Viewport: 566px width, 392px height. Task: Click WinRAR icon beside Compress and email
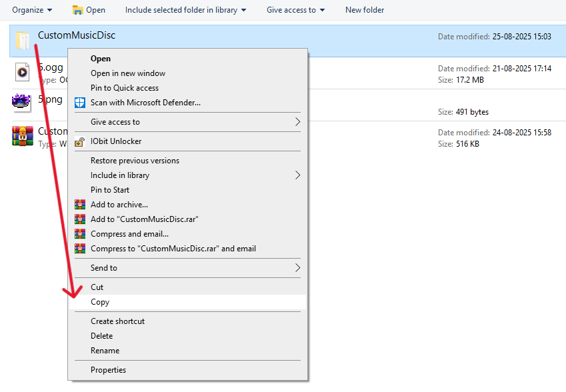coord(80,234)
